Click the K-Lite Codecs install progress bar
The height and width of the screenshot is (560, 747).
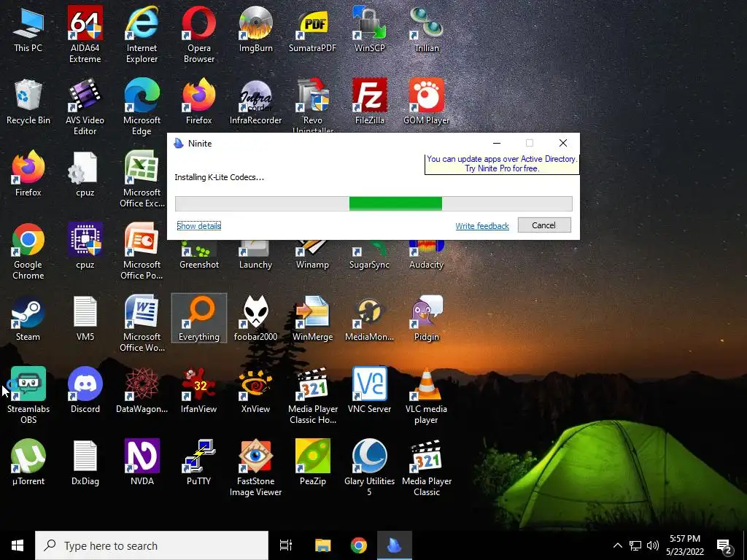point(373,203)
